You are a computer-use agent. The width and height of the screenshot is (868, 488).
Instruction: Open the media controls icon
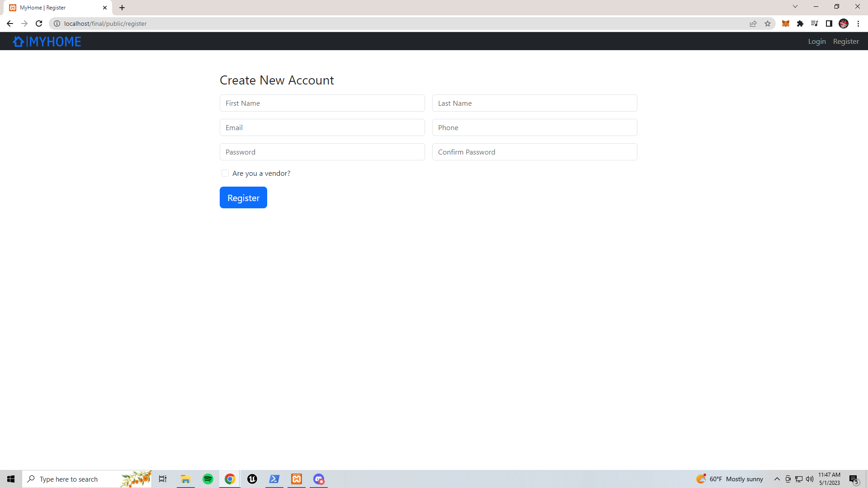tap(815, 23)
